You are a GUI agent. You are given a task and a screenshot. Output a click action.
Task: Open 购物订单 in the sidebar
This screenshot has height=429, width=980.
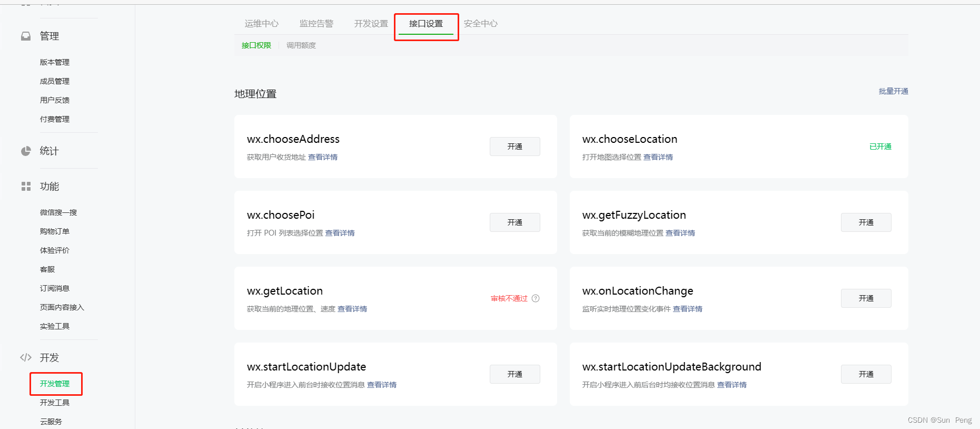pos(55,231)
